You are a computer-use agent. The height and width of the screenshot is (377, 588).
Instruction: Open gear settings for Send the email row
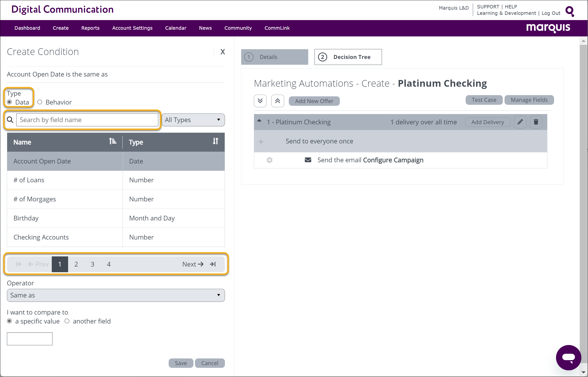tap(269, 160)
